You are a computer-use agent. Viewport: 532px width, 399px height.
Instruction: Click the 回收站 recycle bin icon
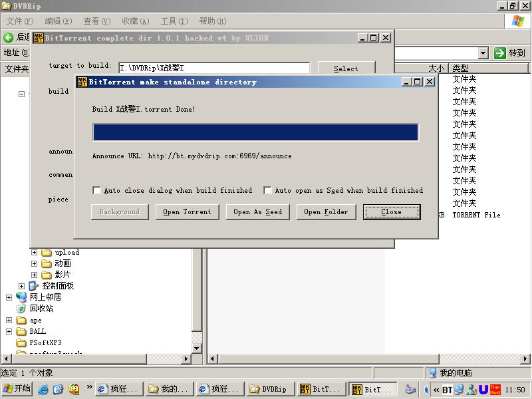(21, 309)
